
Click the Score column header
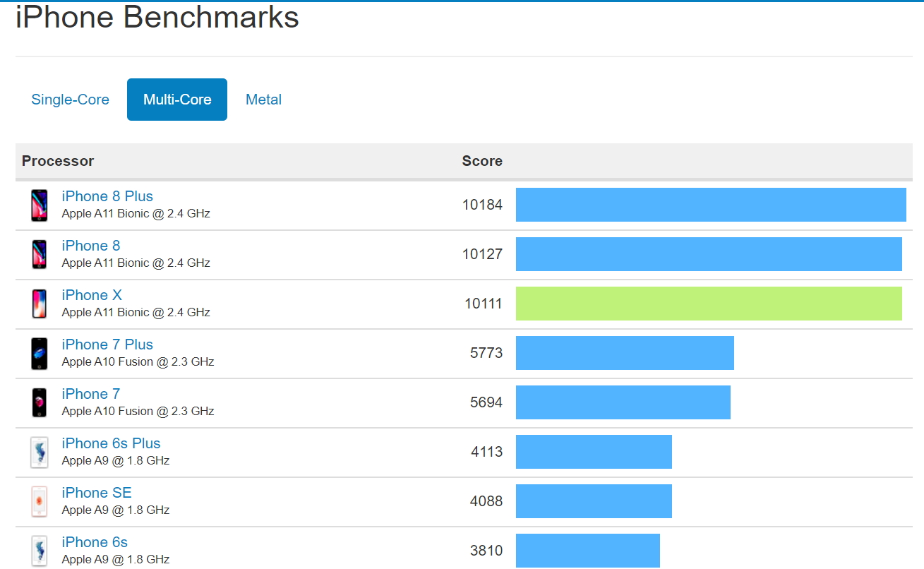click(x=482, y=161)
